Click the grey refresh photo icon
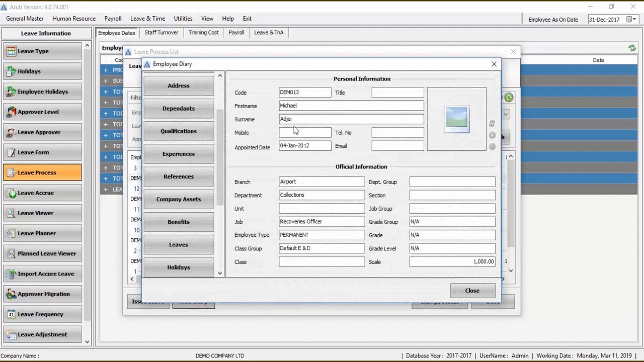This screenshot has width=644, height=362. pos(492,124)
